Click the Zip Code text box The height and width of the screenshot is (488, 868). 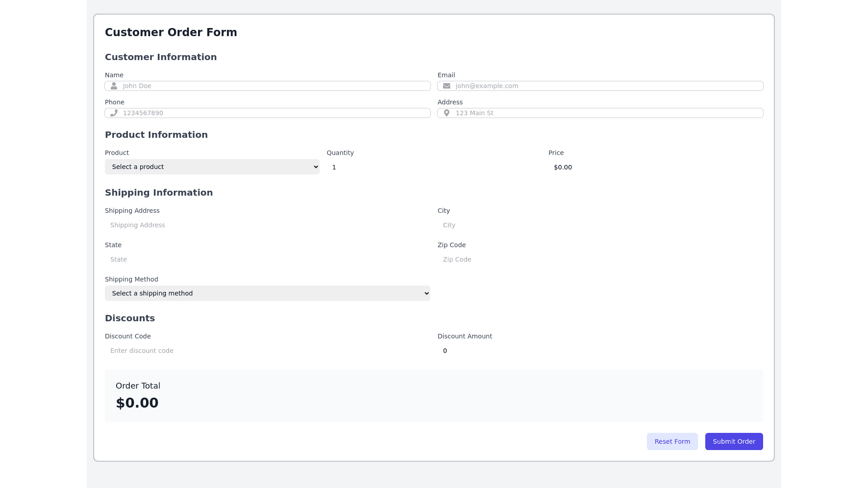coord(600,259)
